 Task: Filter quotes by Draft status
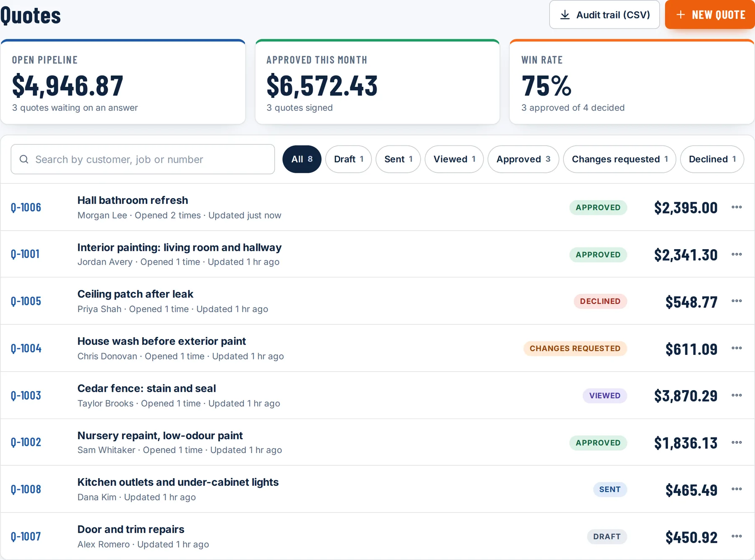point(349,159)
